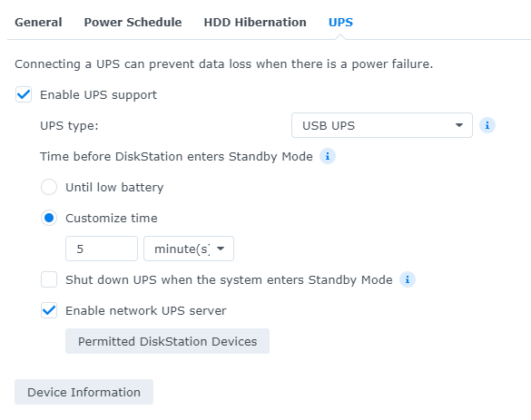Switch to the General tab
Image resolution: width=531 pixels, height=420 pixels.
[x=38, y=23]
